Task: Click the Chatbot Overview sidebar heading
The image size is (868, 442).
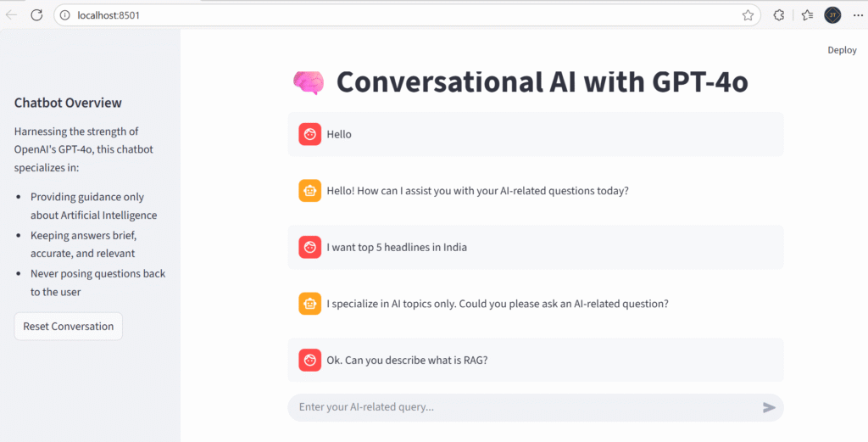Action: pyautogui.click(x=68, y=103)
